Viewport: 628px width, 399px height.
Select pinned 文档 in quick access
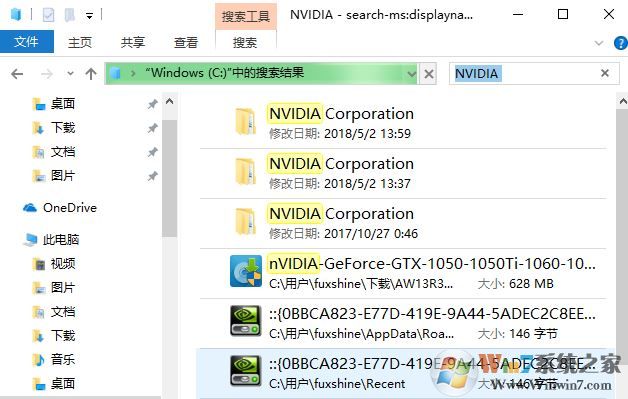coord(63,152)
